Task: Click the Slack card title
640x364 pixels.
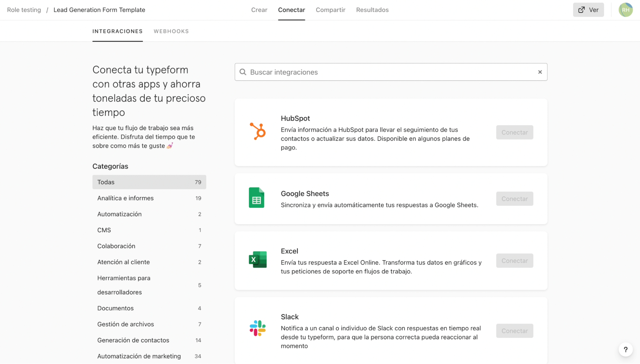Action: pos(290,317)
